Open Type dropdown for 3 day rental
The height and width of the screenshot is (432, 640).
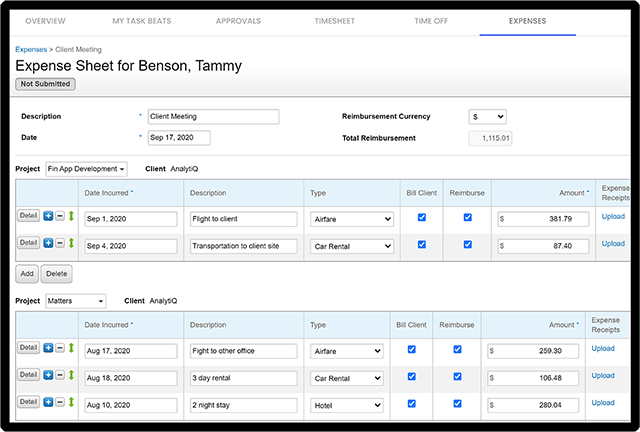coord(347,378)
